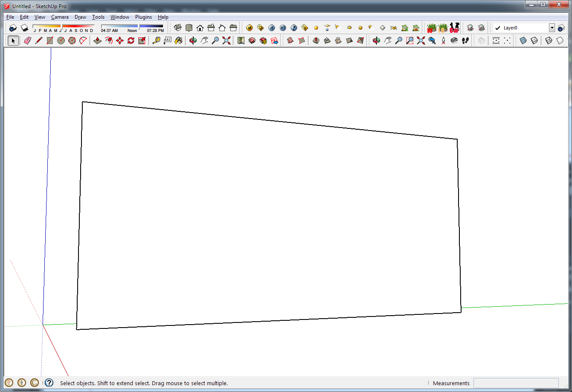Switch to Hidden Line face style
The height and width of the screenshot is (392, 572).
pyautogui.click(x=560, y=41)
